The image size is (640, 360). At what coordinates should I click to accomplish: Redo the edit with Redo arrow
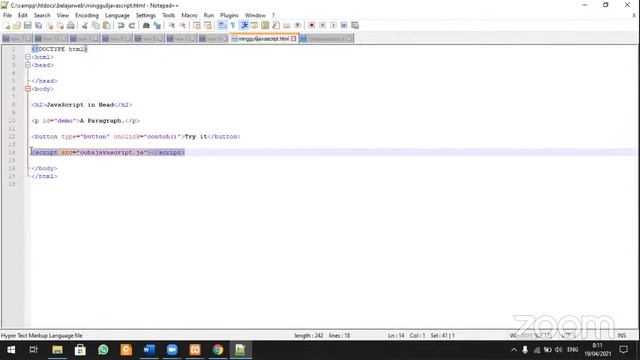tap(132, 25)
